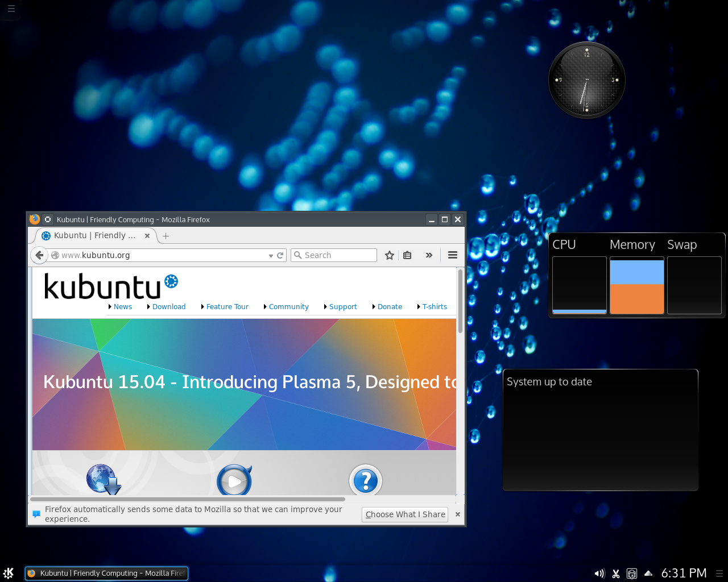
Task: Click the Kubuntu favicon on the tab
Action: click(x=46, y=236)
